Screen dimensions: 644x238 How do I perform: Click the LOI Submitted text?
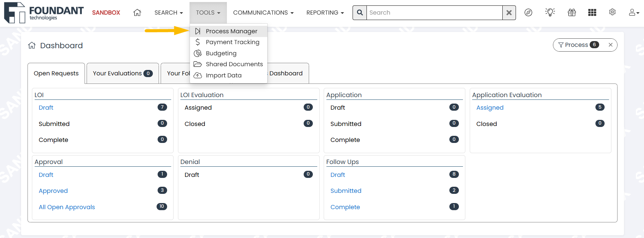[54, 124]
